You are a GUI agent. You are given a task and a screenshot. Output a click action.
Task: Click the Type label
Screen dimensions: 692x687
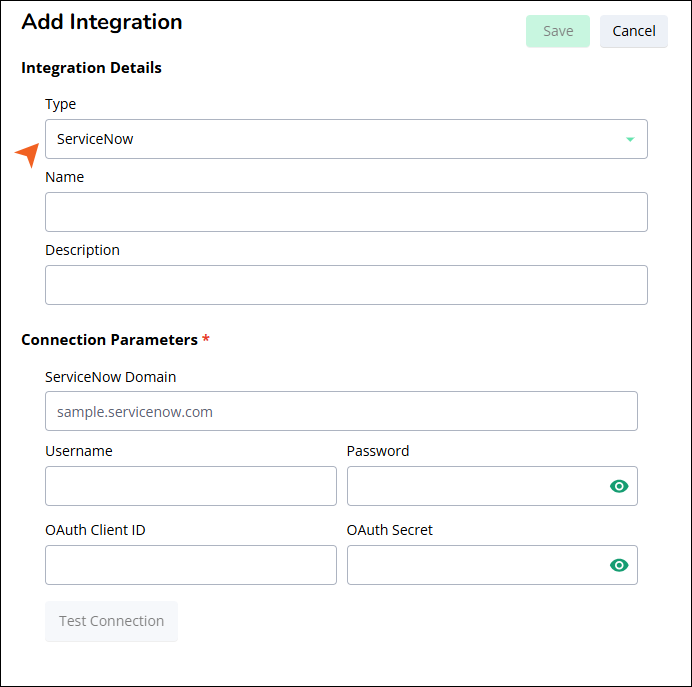(x=60, y=105)
